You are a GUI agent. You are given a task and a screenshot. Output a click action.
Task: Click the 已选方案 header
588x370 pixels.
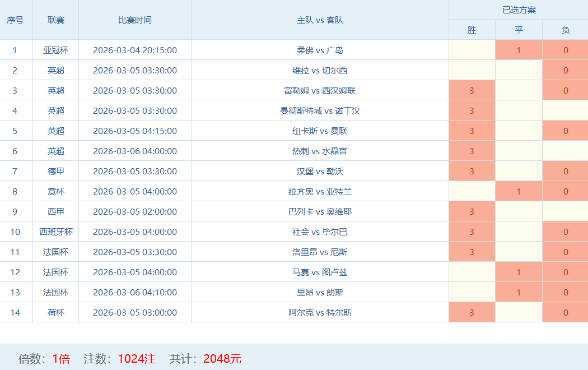(x=519, y=10)
